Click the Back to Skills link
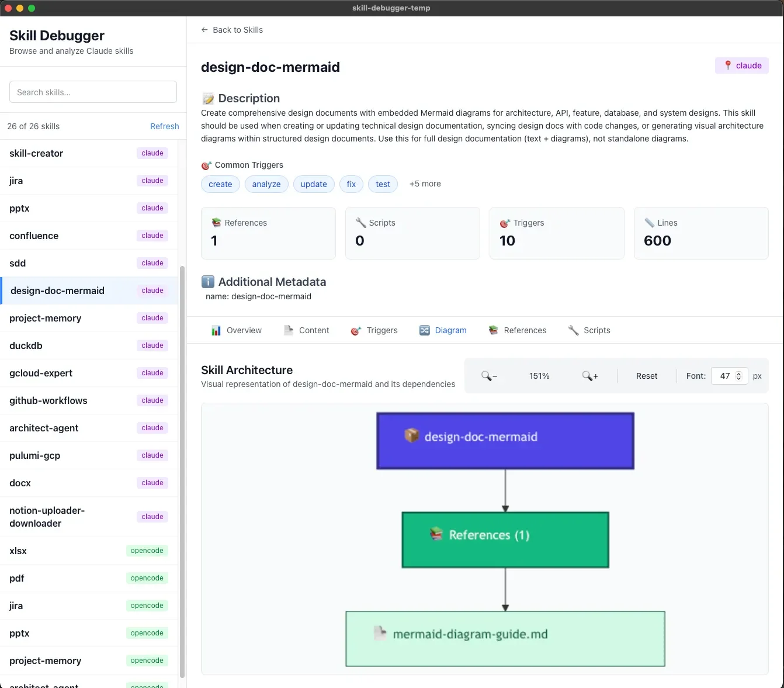This screenshot has height=688, width=784. coord(232,30)
